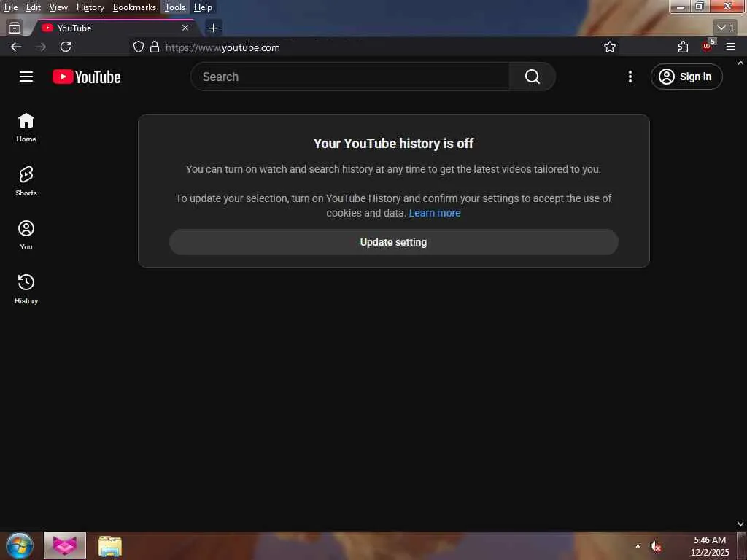Open the History menu in menu bar
Image resolution: width=747 pixels, height=560 pixels.
tap(90, 7)
